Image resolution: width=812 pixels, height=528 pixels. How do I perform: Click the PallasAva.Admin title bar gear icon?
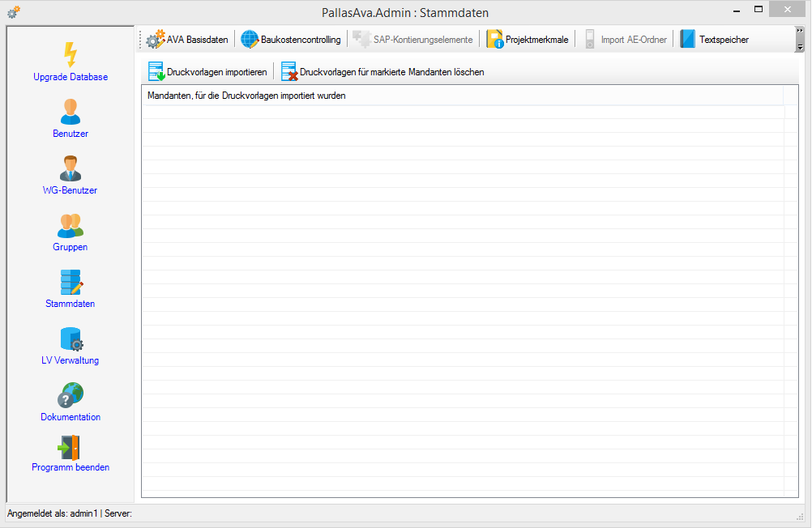(14, 12)
